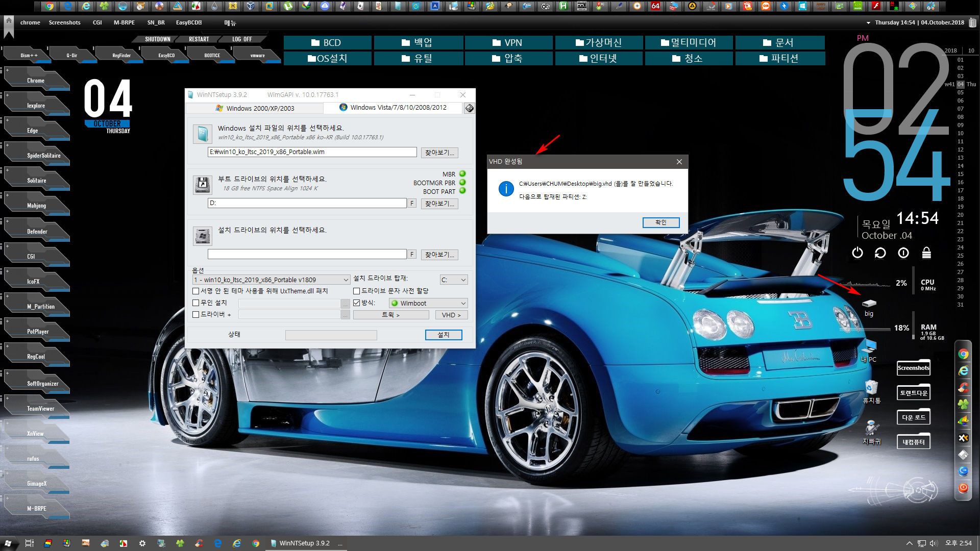Open Screenshots folder widget on right
Screen dimensions: 980x551
pyautogui.click(x=914, y=367)
